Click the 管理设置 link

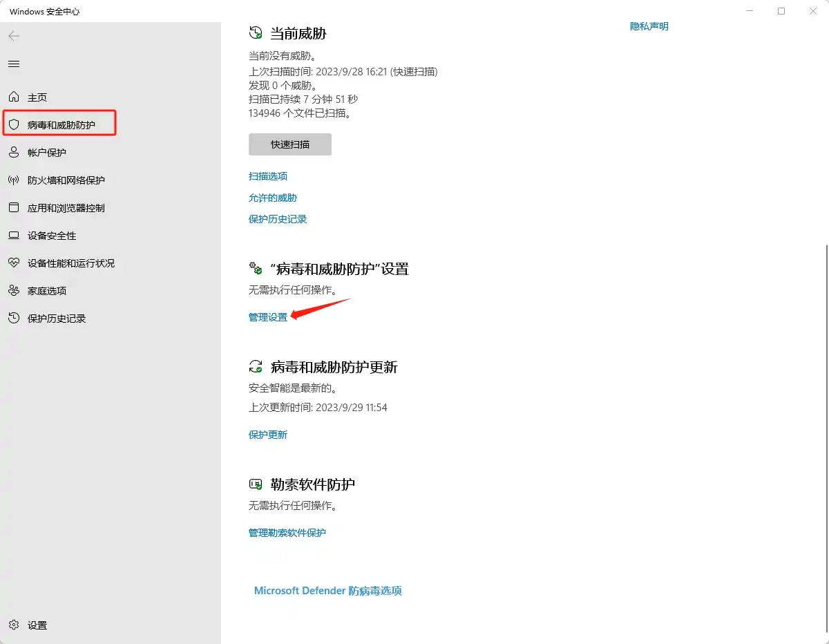(x=267, y=317)
